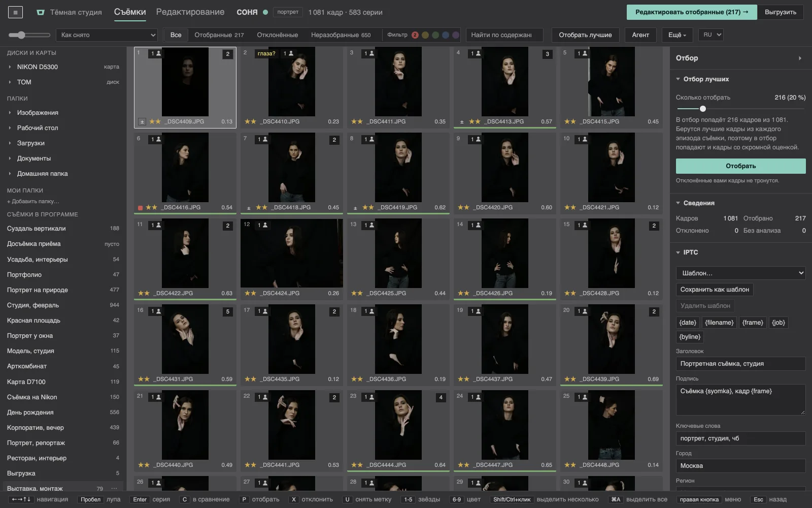Open the RU language dropdown

click(x=710, y=35)
